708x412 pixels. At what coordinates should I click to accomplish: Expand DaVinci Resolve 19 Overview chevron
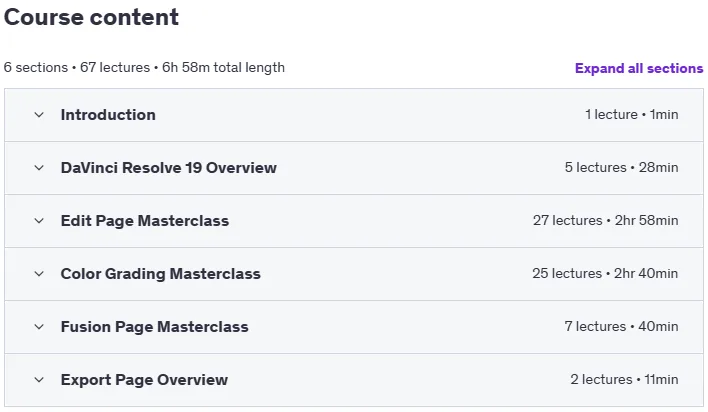coord(39,168)
